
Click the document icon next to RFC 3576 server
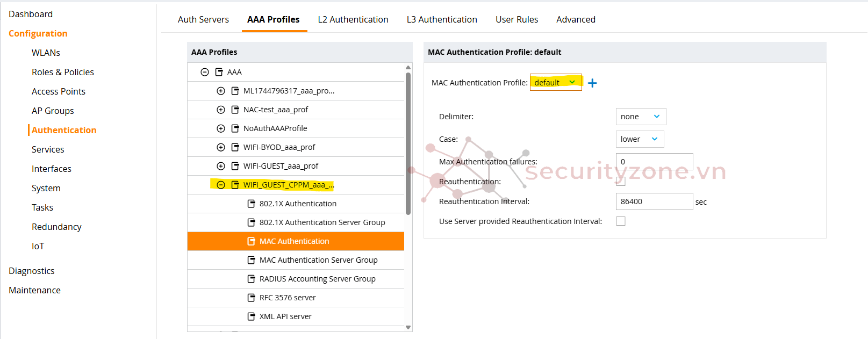pos(251,298)
